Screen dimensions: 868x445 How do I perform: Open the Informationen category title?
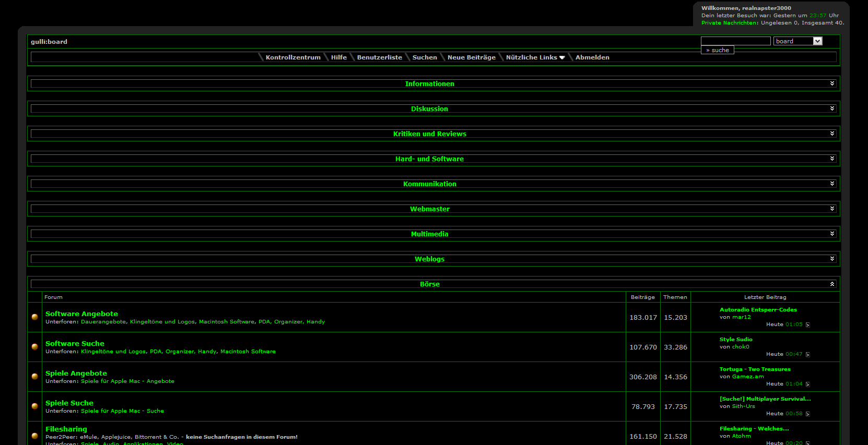(430, 83)
